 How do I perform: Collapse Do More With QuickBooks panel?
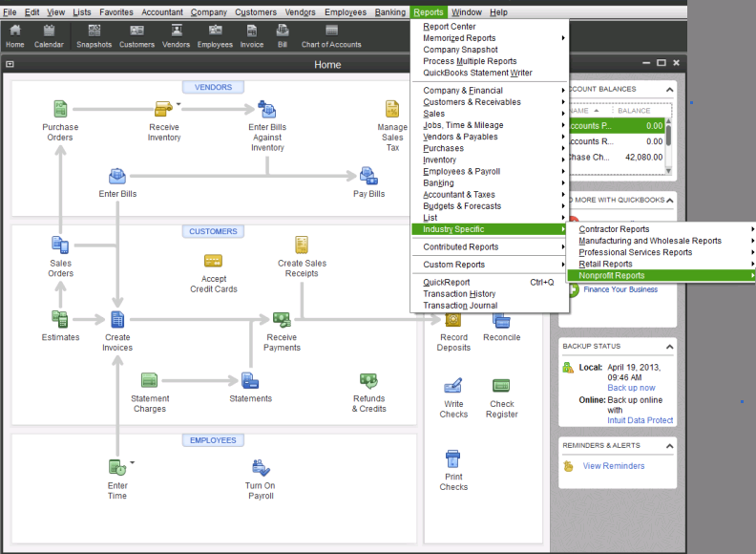pyautogui.click(x=669, y=201)
